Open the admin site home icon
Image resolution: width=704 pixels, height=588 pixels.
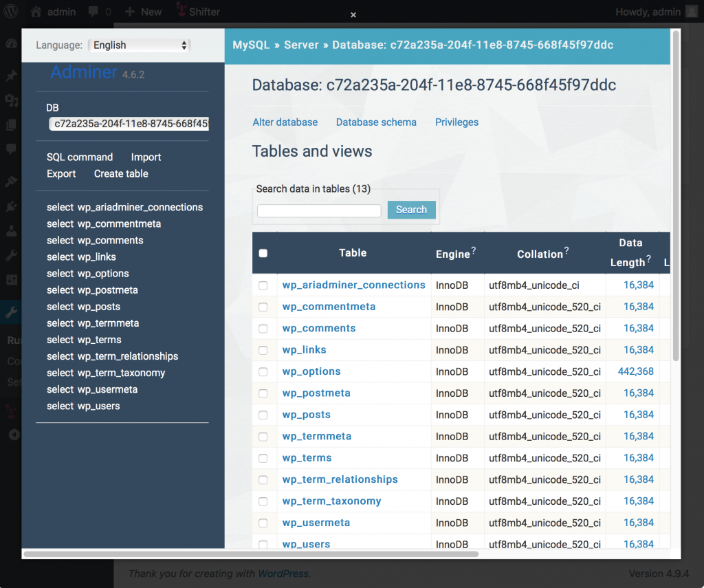[x=36, y=12]
